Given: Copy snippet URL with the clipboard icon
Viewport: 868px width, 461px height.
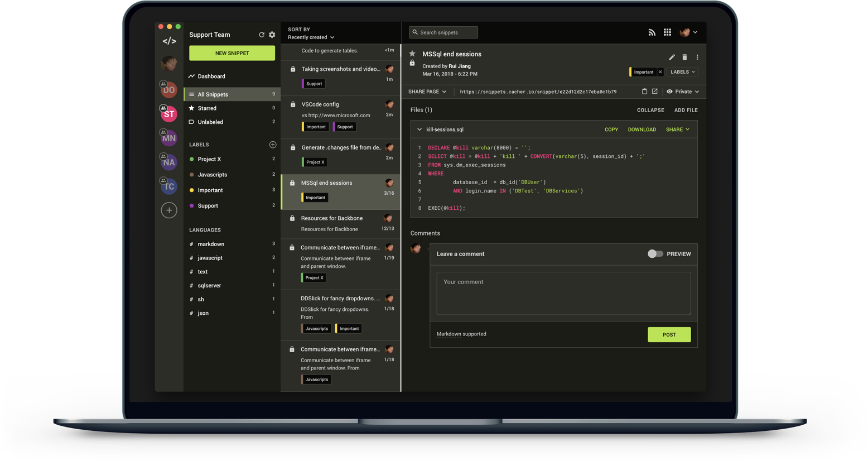Looking at the screenshot, I should pos(644,92).
